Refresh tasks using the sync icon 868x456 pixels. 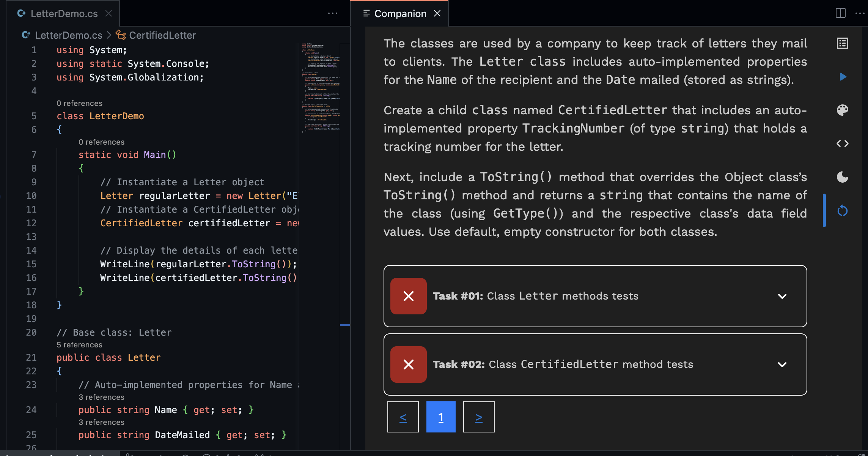tap(842, 210)
